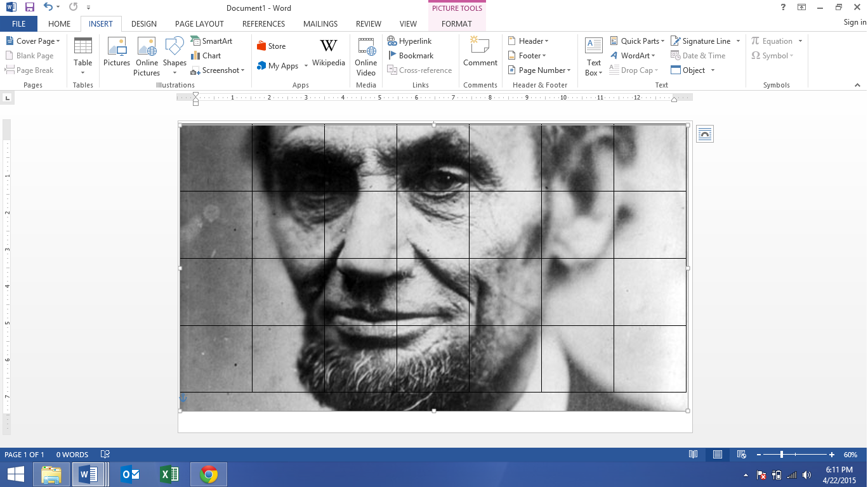Insert an Online Video
Image resolution: width=868 pixels, height=487 pixels.
pos(365,56)
